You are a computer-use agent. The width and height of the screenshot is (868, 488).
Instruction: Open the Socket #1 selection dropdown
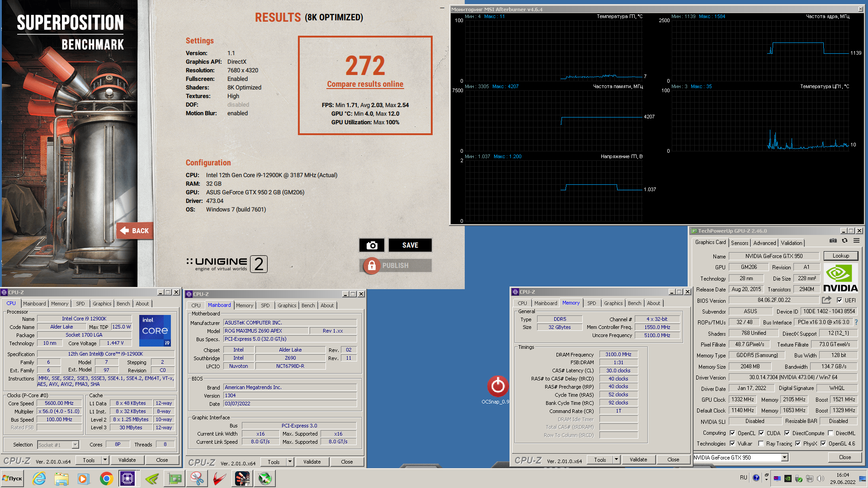pos(75,445)
